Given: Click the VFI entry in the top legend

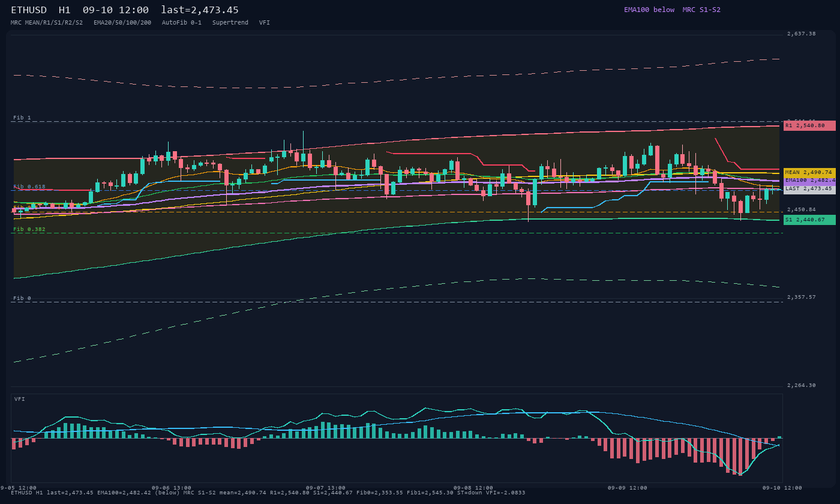Looking at the screenshot, I should (265, 22).
